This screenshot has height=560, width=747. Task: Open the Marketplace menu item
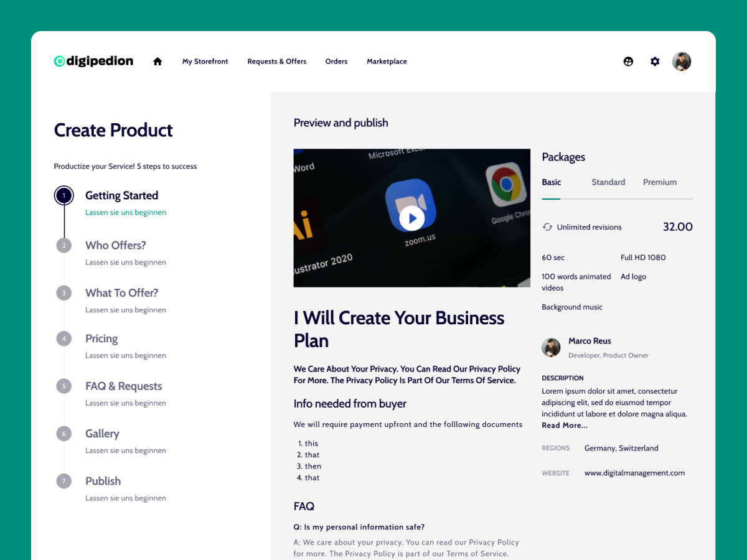pos(387,62)
